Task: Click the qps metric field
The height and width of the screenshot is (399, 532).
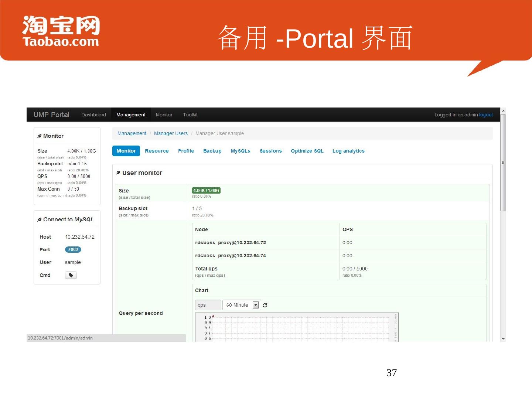Action: [x=208, y=305]
